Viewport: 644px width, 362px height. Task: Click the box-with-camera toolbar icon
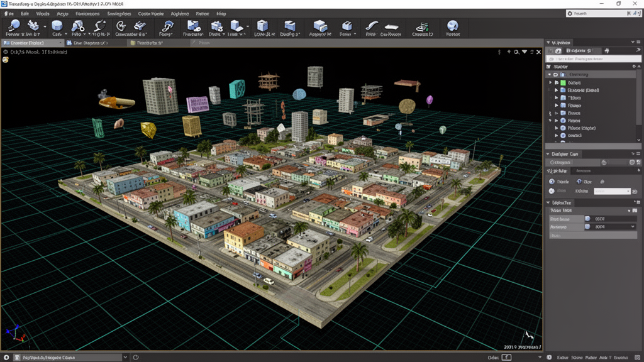tap(194, 26)
